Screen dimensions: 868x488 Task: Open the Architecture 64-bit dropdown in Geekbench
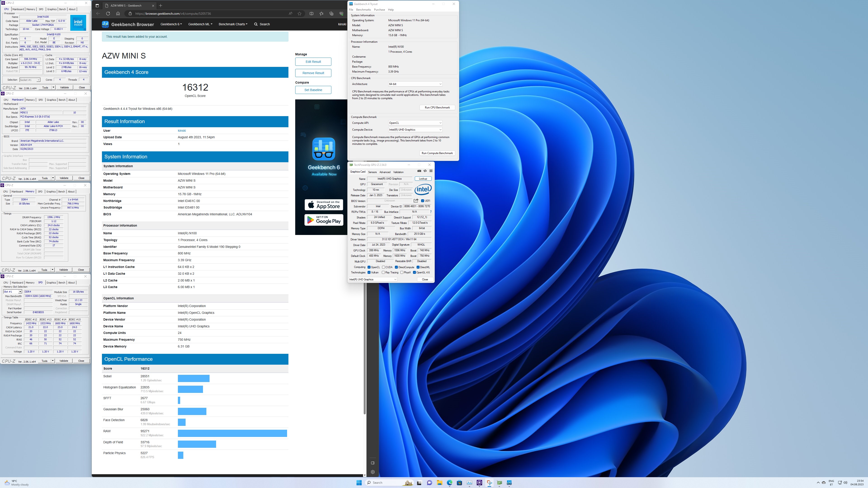pyautogui.click(x=415, y=84)
